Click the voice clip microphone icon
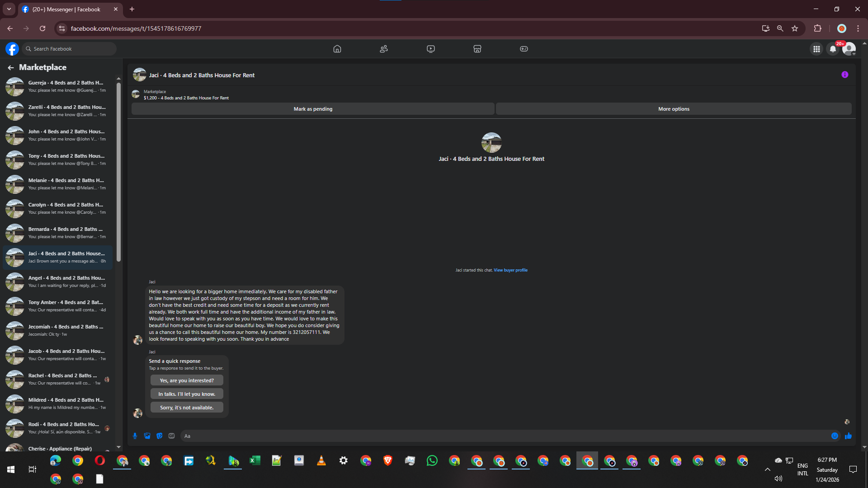The image size is (868, 488). tap(135, 436)
